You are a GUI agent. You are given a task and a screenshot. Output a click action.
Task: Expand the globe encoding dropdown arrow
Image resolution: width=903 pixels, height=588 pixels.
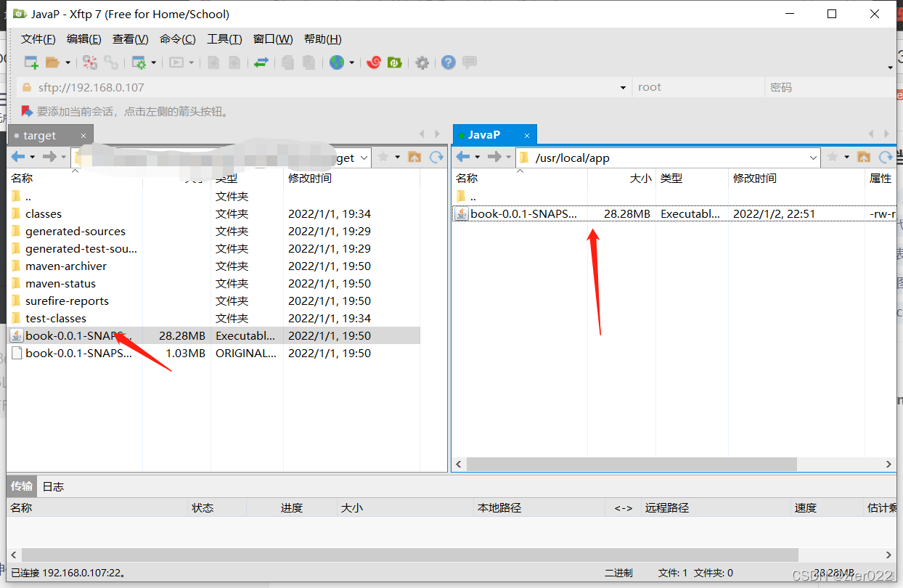352,63
